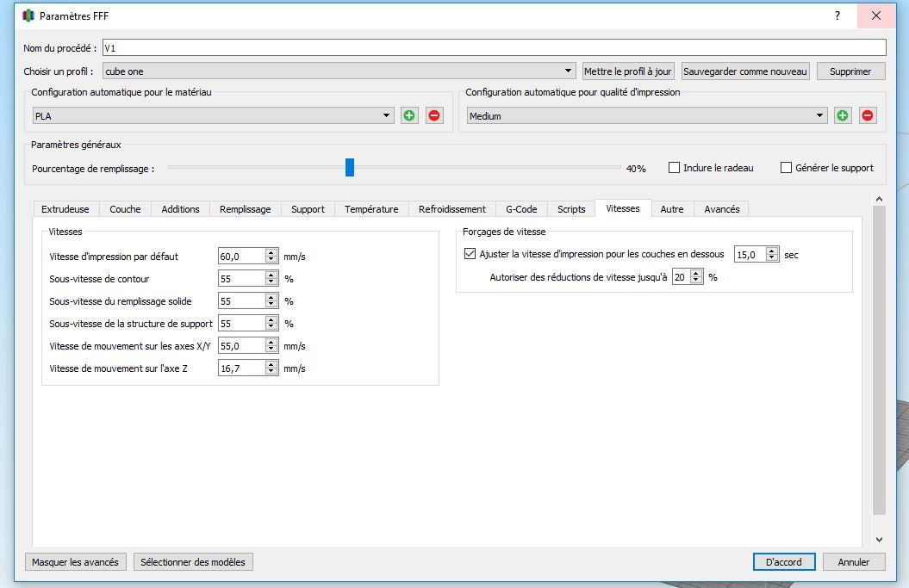Viewport: 909px width, 588px height.
Task: Uncheck Ajuster la vitesse d'impression checkbox
Action: pyautogui.click(x=470, y=254)
